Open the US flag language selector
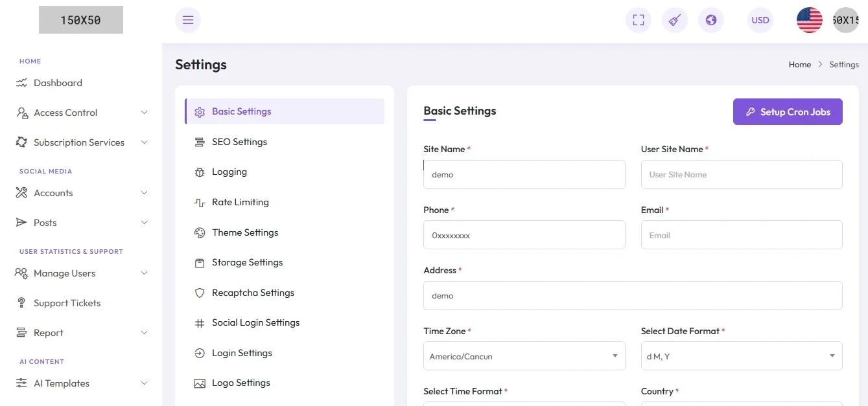This screenshot has width=868, height=406. 810,20
